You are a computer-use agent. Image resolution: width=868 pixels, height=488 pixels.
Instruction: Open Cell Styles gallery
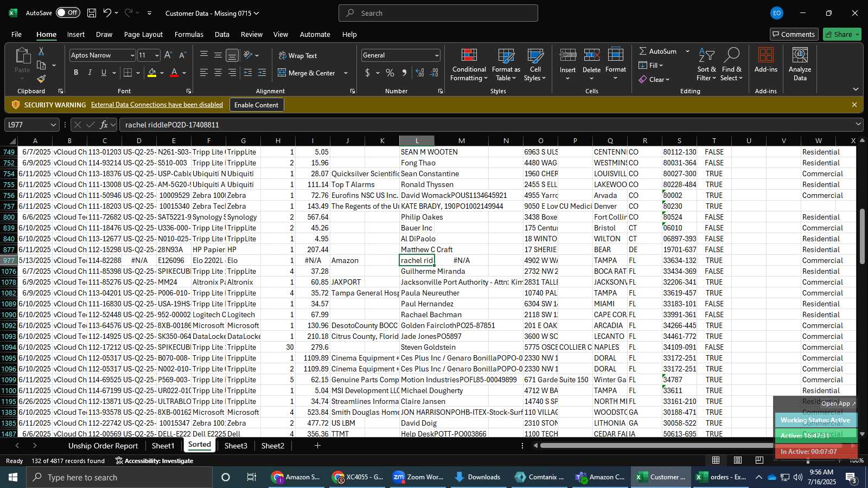(535, 65)
